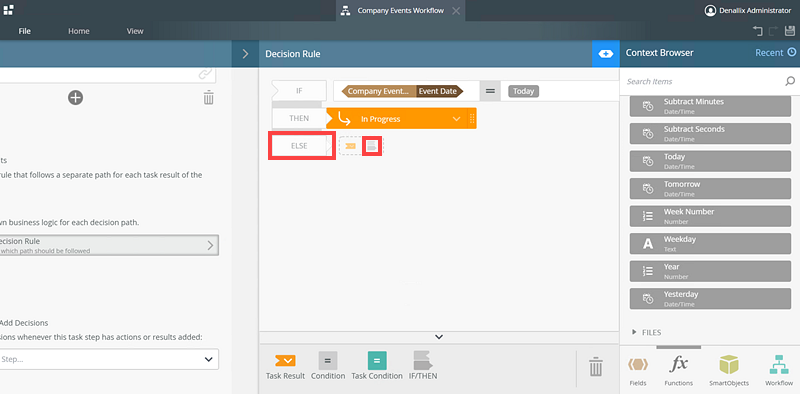The image size is (800, 394).
Task: Select the Yesterday function
Action: point(710,299)
